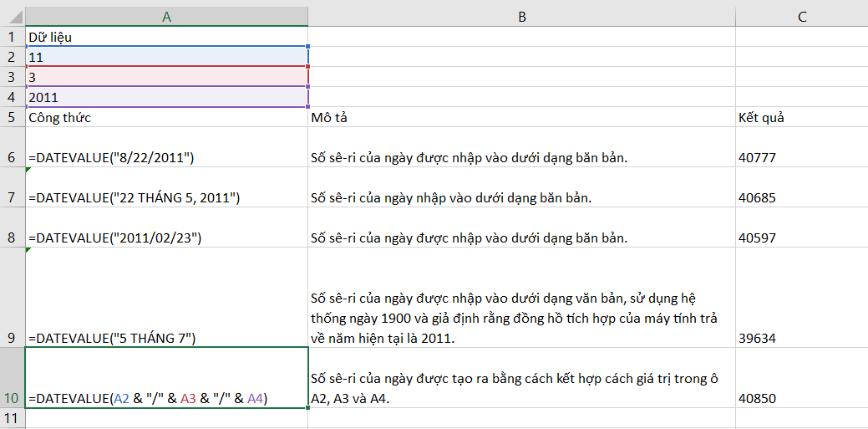Select row 4 header
Image resolution: width=868 pixels, height=429 pixels.
13,97
